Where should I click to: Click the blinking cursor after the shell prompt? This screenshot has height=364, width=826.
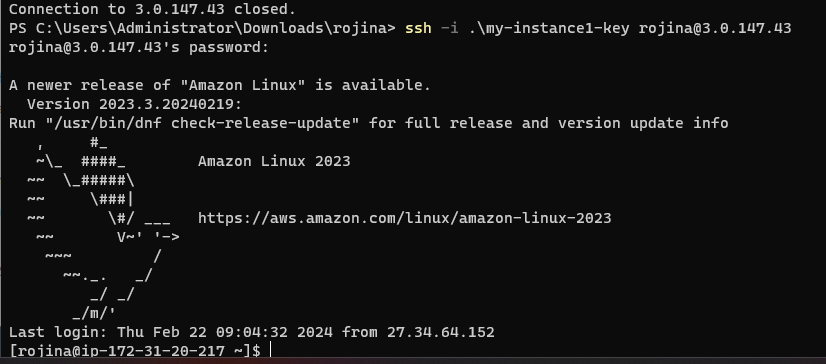(x=270, y=350)
